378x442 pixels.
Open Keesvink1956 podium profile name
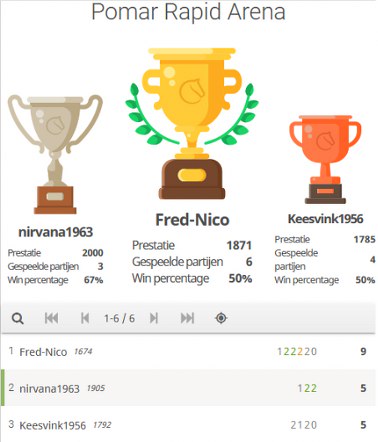point(325,219)
